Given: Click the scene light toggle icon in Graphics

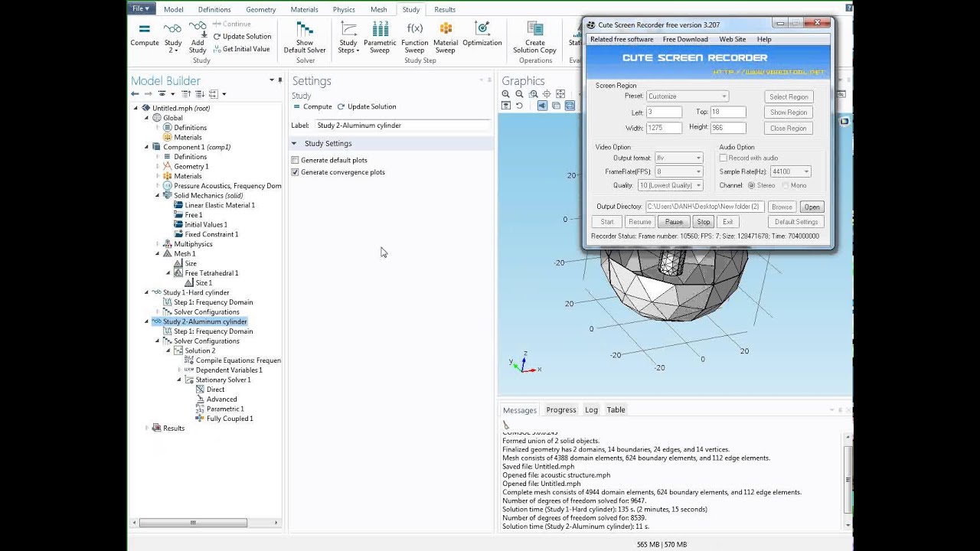Looking at the screenshot, I should [x=542, y=106].
